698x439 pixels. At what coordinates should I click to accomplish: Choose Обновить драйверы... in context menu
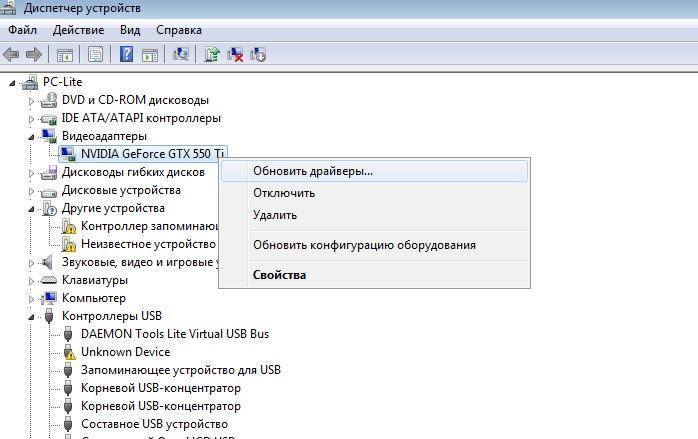[374, 171]
